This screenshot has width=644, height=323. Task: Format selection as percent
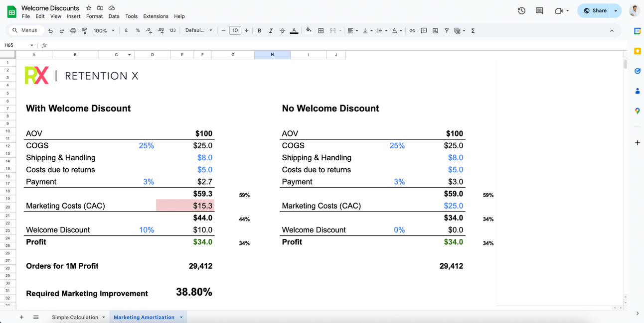[x=138, y=30]
